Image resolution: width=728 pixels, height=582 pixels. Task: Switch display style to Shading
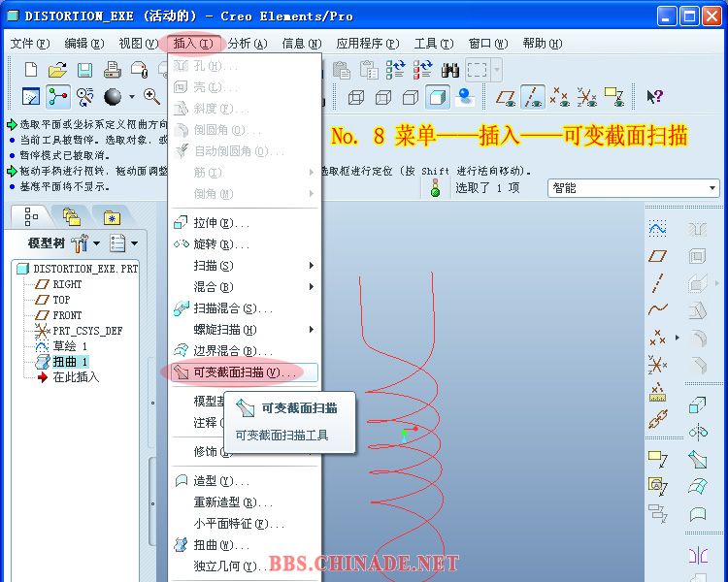pyautogui.click(x=438, y=97)
